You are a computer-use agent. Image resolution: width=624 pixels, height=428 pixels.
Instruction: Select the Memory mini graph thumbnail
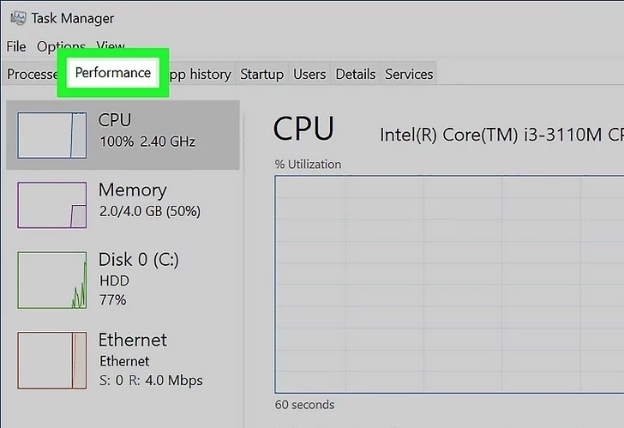coord(53,206)
